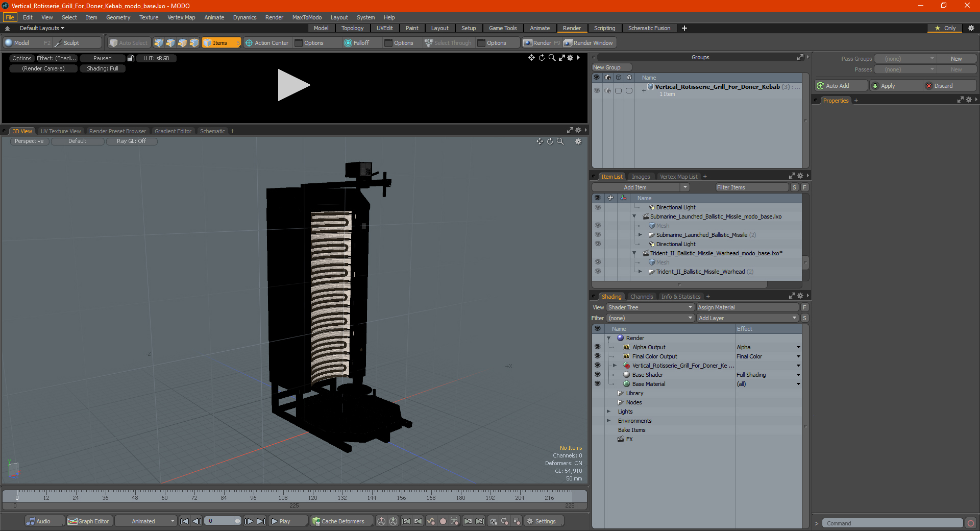Image resolution: width=980 pixels, height=531 pixels.
Task: Expand the Environments tree entry
Action: tap(608, 421)
